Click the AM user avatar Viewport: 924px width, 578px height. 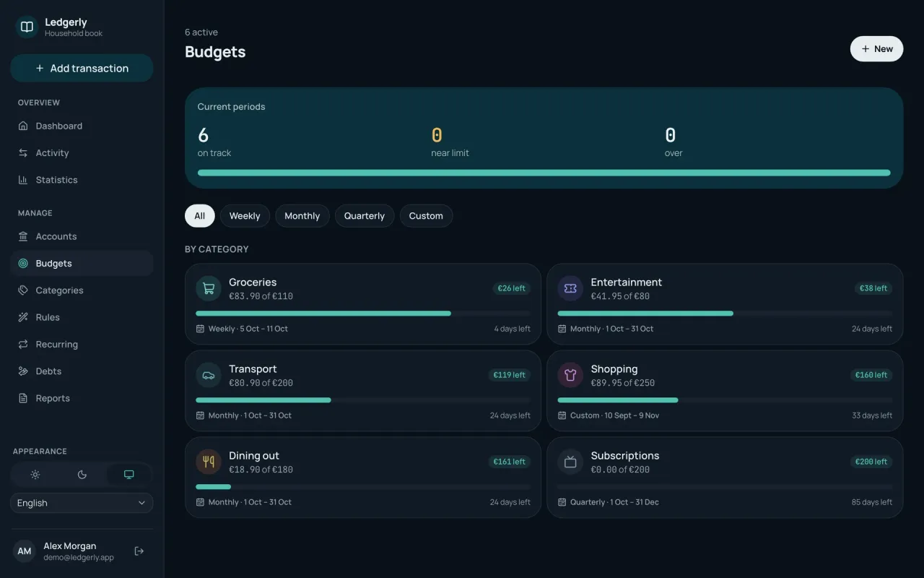click(x=25, y=551)
